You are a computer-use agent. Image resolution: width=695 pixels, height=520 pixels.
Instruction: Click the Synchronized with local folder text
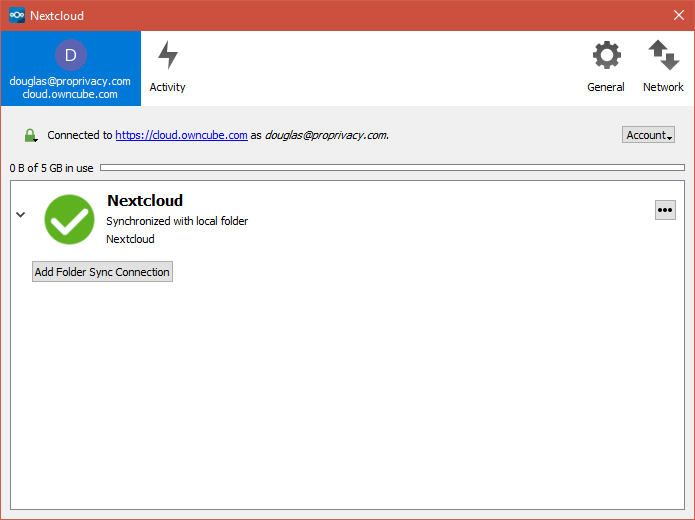coord(177,221)
